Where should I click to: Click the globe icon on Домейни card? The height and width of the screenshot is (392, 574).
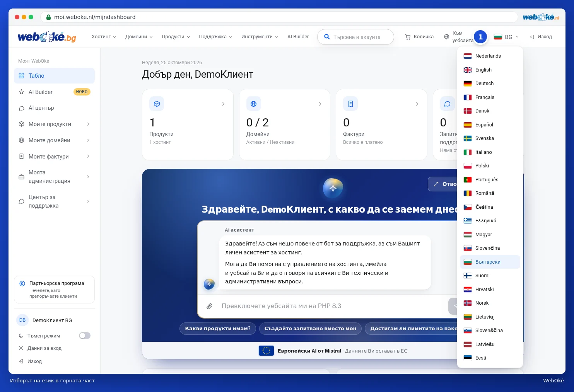(254, 104)
